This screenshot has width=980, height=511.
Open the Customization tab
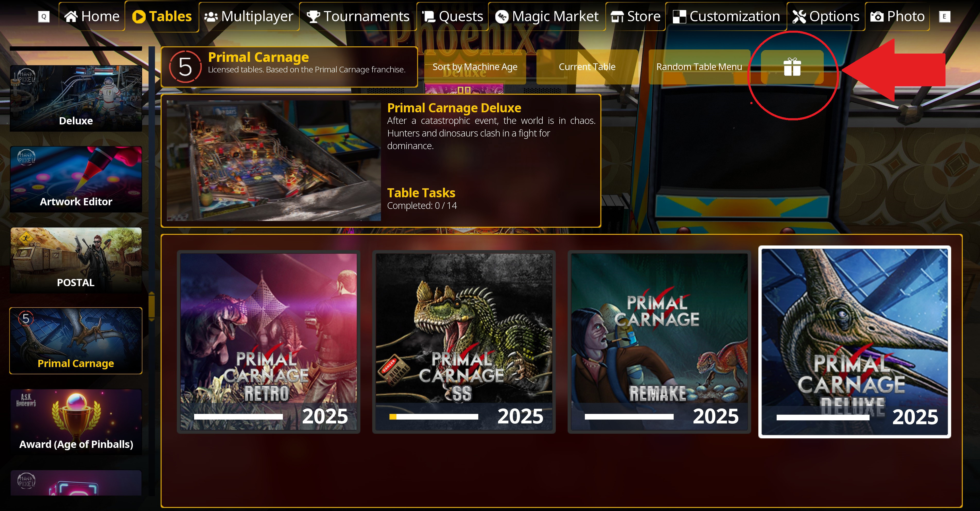(x=726, y=16)
